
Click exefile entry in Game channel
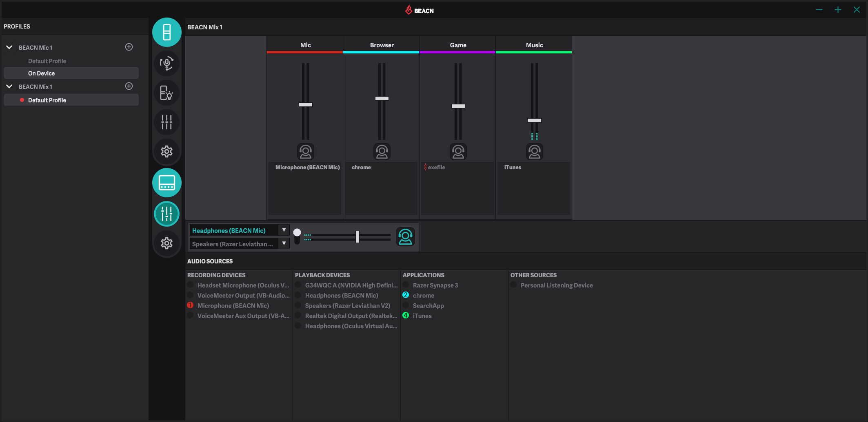(436, 168)
